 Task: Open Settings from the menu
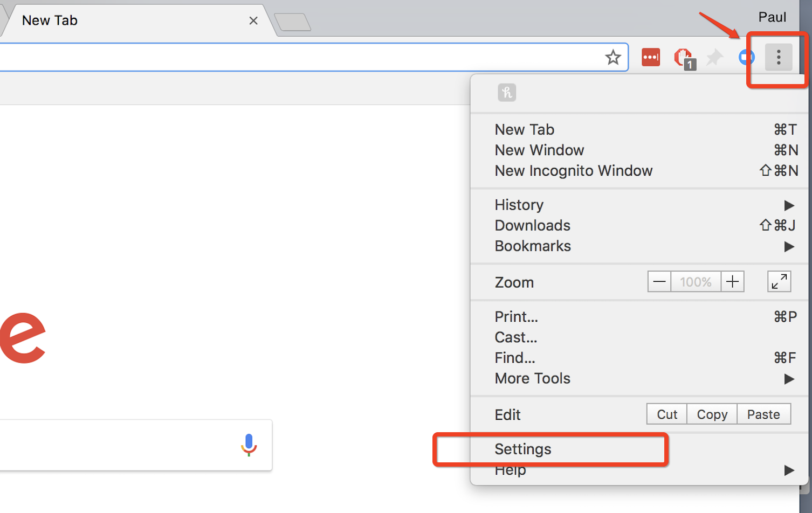[522, 449]
